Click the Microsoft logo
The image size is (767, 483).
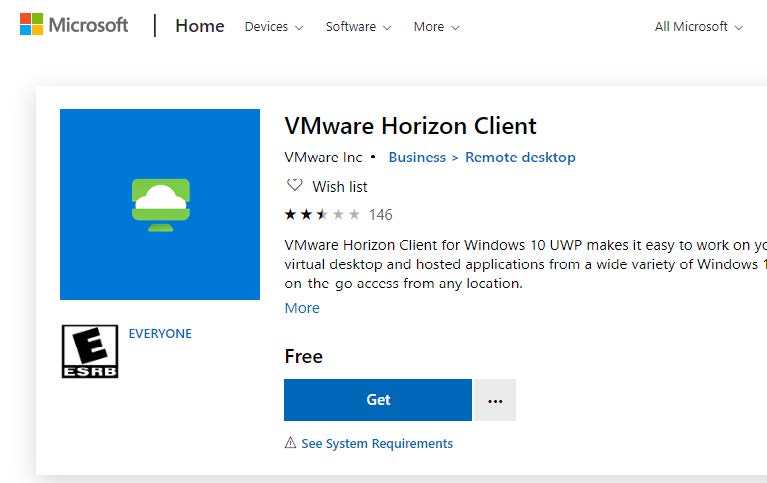tap(74, 24)
